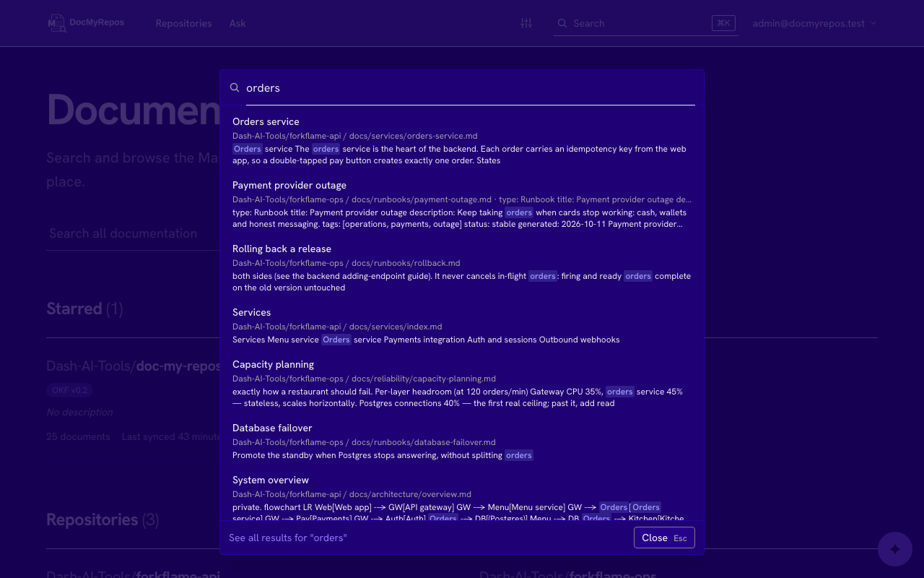Click the sparkle assistant button
924x578 pixels.
coord(895,549)
